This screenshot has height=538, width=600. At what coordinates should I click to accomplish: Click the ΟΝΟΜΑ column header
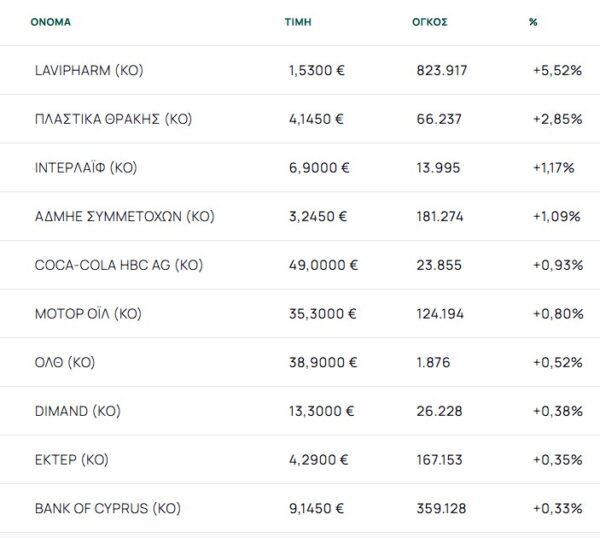click(51, 21)
